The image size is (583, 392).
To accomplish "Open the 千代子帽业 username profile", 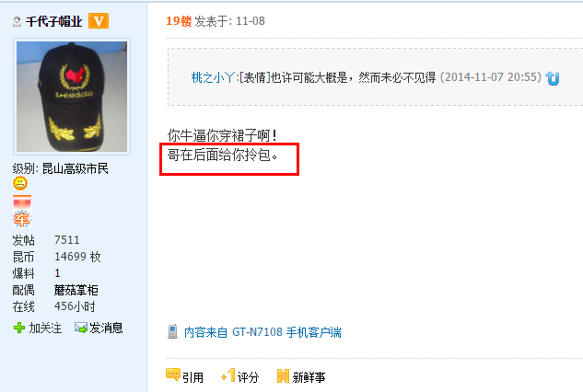I will pos(54,21).
